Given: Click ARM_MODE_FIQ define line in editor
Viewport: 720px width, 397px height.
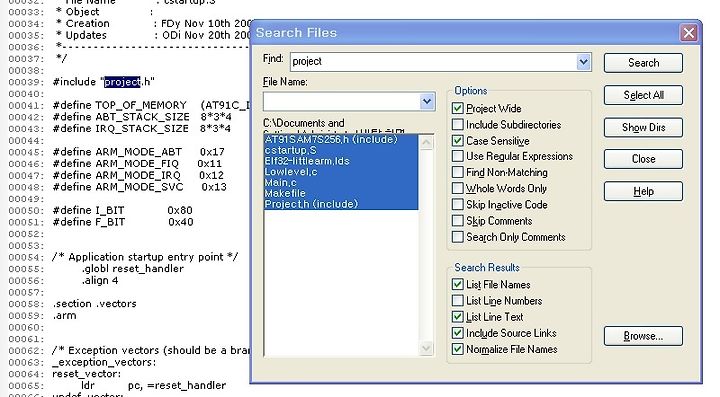Looking at the screenshot, I should point(137,164).
